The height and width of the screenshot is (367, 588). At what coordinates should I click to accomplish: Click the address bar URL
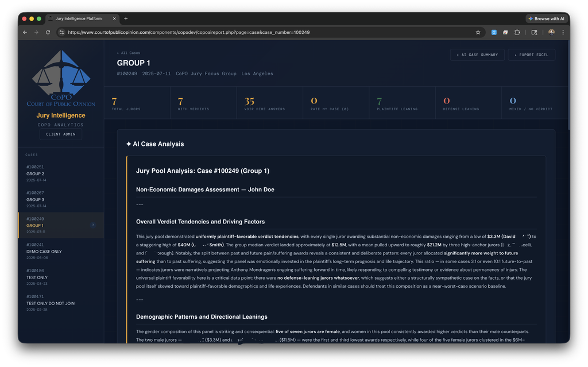[188, 32]
